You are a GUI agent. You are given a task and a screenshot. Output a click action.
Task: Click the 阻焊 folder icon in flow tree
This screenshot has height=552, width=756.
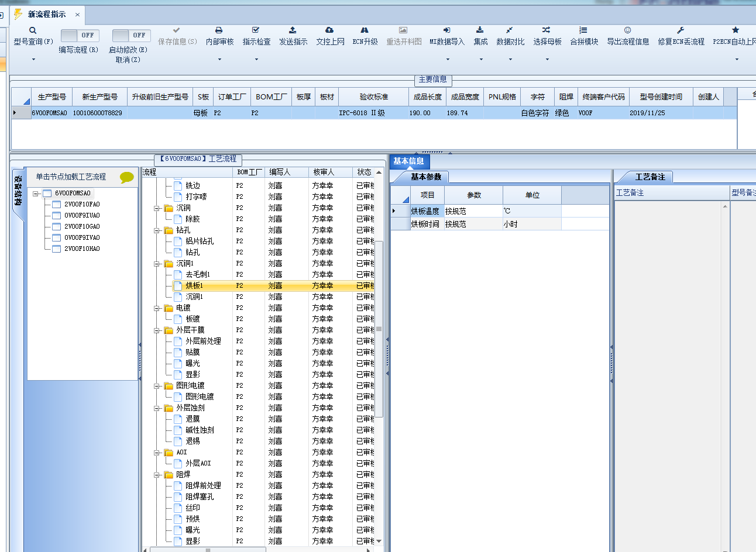[x=169, y=475]
